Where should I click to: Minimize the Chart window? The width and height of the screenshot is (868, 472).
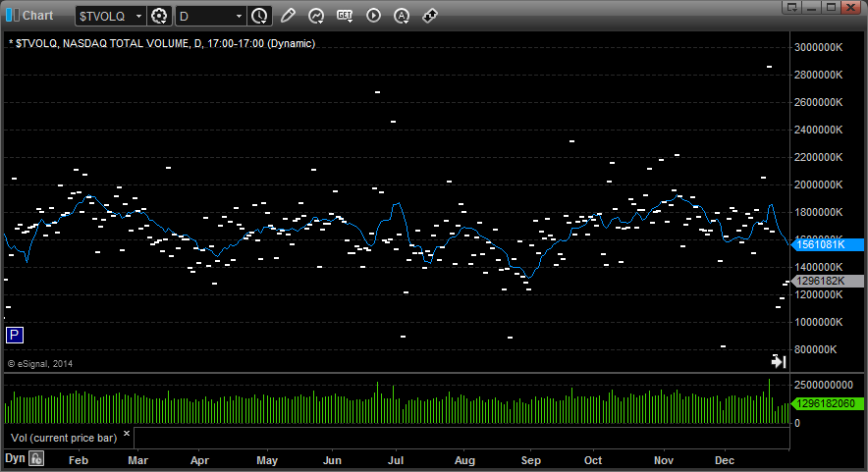coord(812,7)
